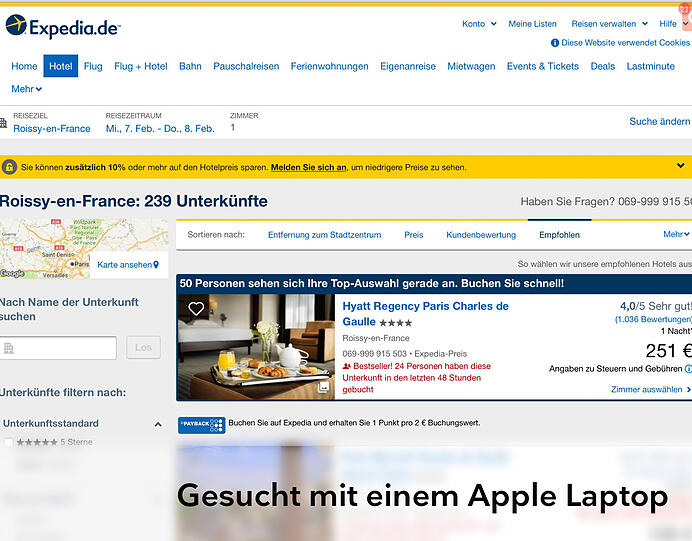Click bestseller people icon in Hyatt listing
Screen dimensions: 692x541
pyautogui.click(x=347, y=366)
